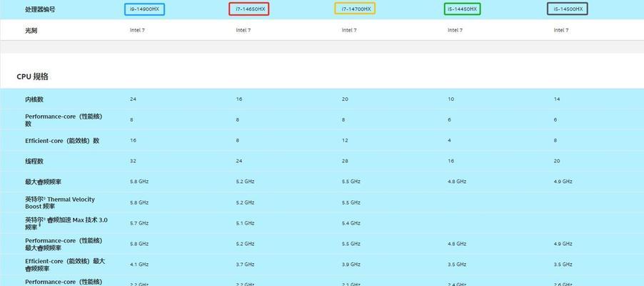The width and height of the screenshot is (644, 286).
Task: Select core count 14 for i5-14500HX
Action: pos(557,99)
